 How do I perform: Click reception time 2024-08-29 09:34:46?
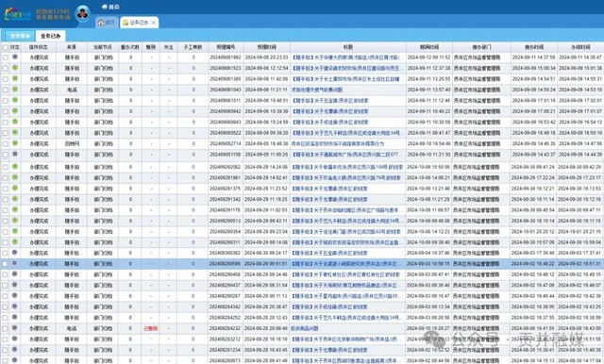tap(266, 274)
